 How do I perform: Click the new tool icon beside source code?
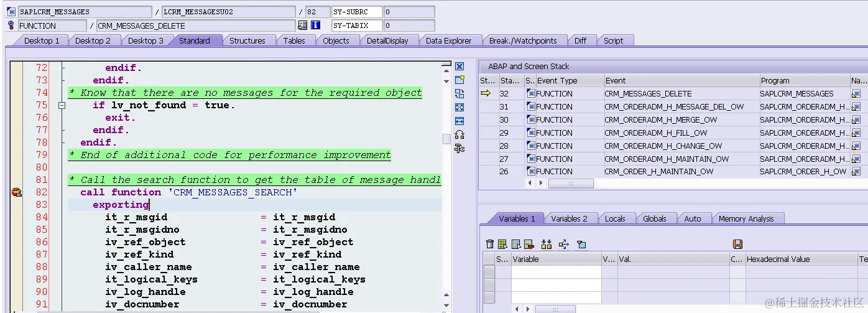coord(459,80)
